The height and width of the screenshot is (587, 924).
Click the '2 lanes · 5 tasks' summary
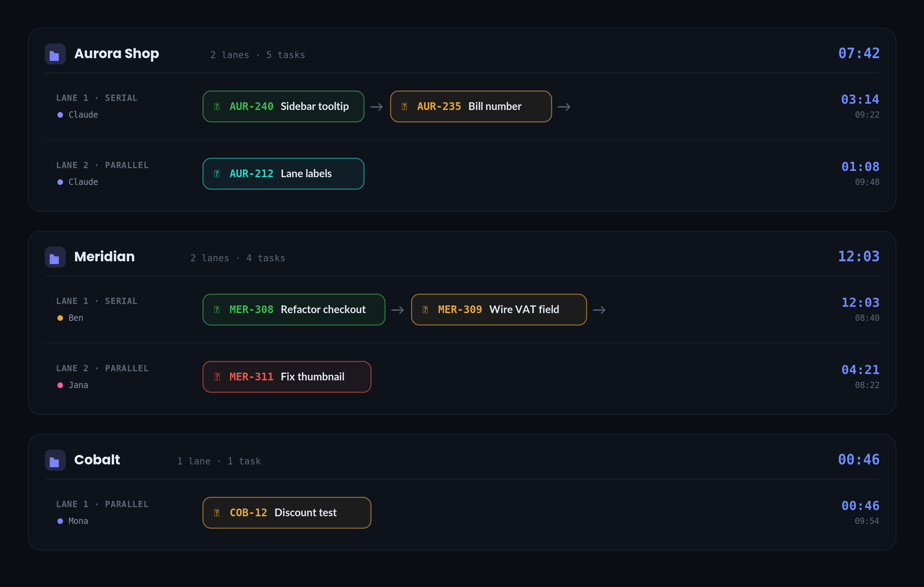coord(258,55)
